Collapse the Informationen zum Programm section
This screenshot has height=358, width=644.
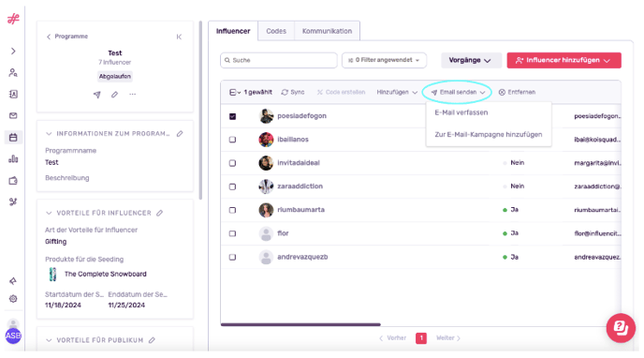[49, 134]
